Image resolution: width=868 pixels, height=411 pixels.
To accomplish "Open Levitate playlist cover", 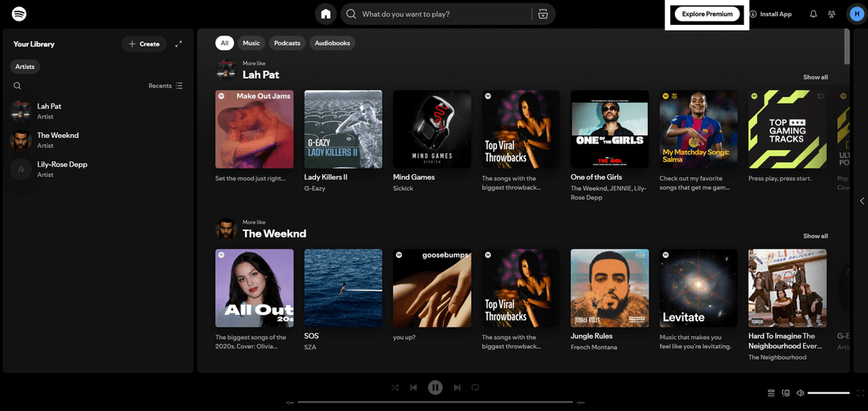I will coord(698,288).
